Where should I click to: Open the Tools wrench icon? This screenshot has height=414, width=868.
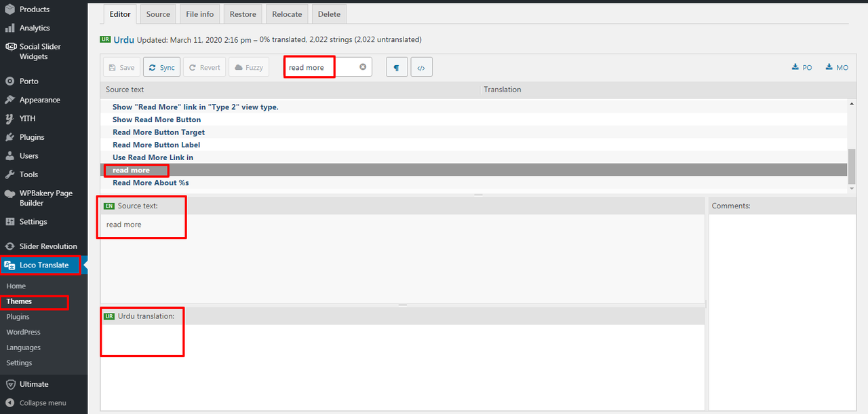[x=10, y=174]
